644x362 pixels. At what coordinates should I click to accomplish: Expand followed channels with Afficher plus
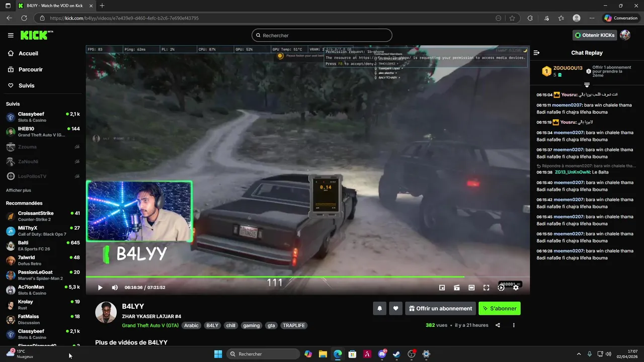click(x=19, y=191)
